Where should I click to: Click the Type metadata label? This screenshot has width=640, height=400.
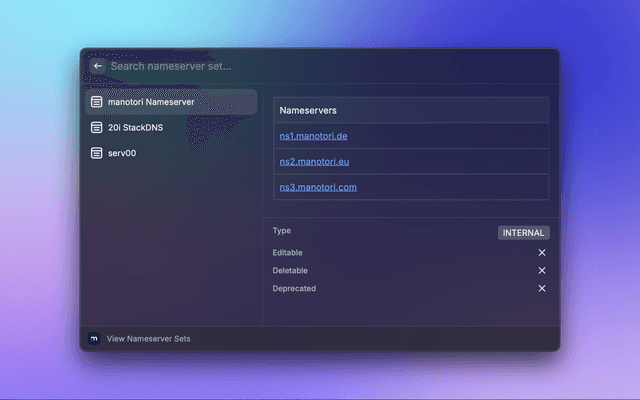click(282, 231)
